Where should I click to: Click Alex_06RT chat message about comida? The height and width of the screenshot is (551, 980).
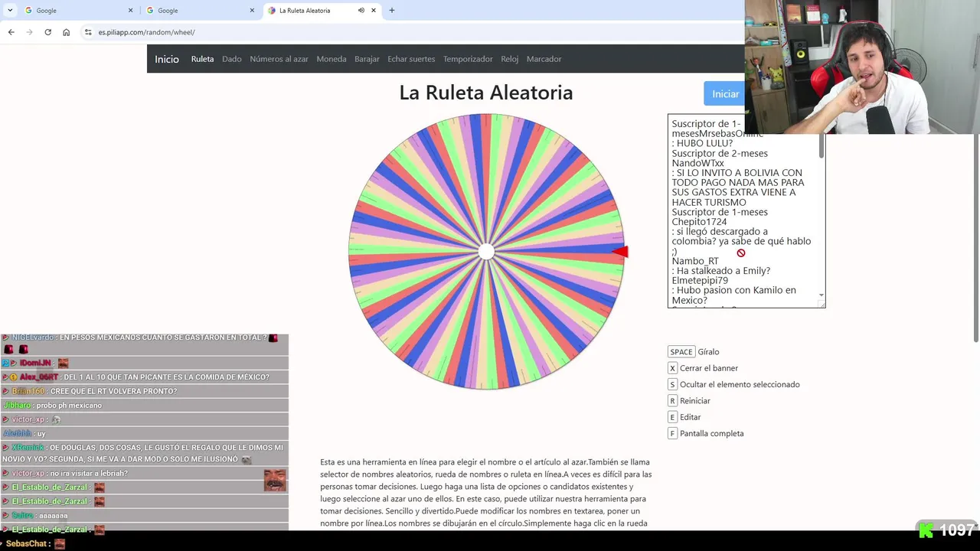[145, 377]
